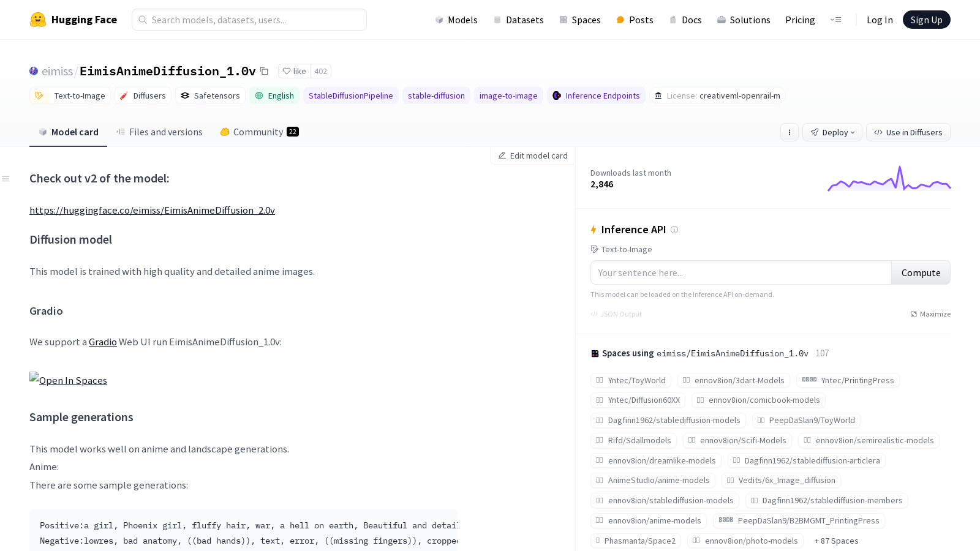Click the Your sentence here input
980x551 pixels.
pos(741,272)
